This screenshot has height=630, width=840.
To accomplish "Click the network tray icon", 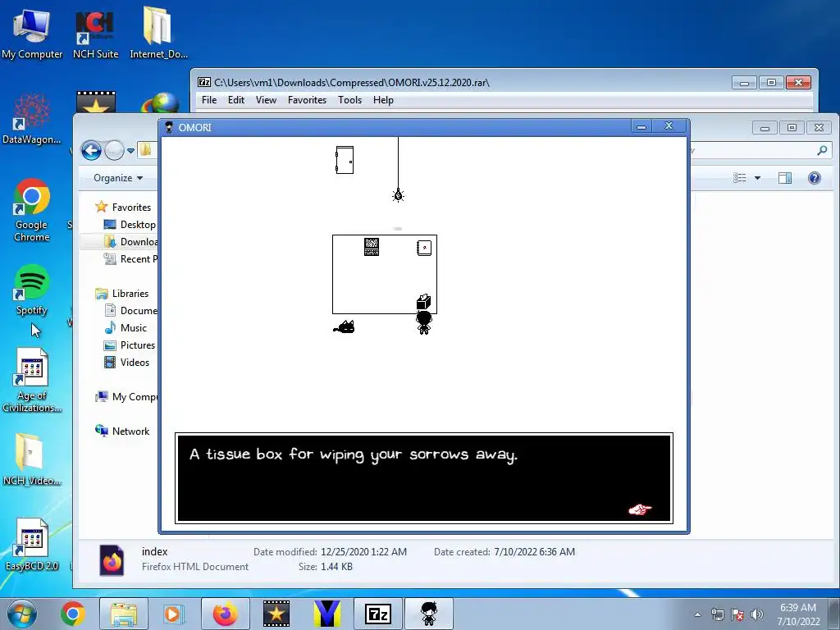I will click(717, 614).
